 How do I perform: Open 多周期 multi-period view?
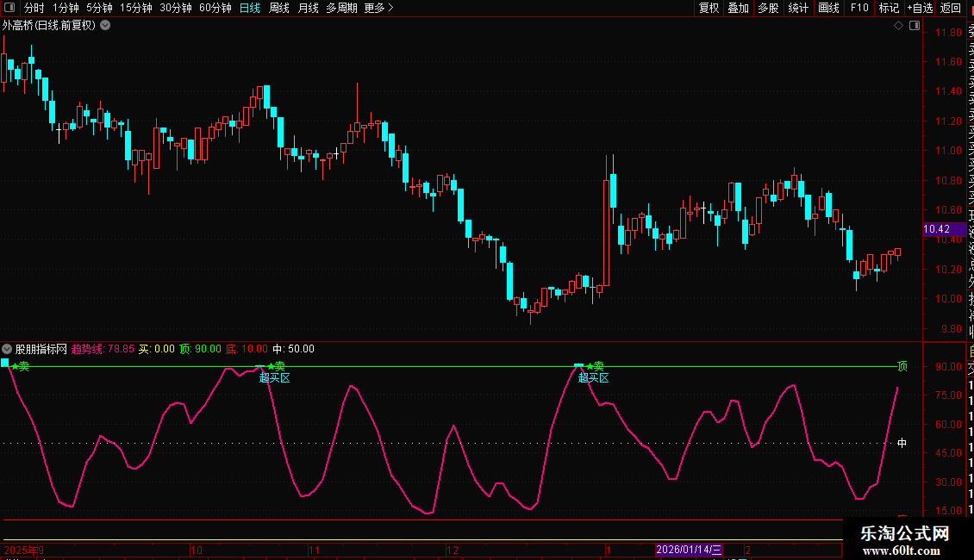tap(341, 8)
